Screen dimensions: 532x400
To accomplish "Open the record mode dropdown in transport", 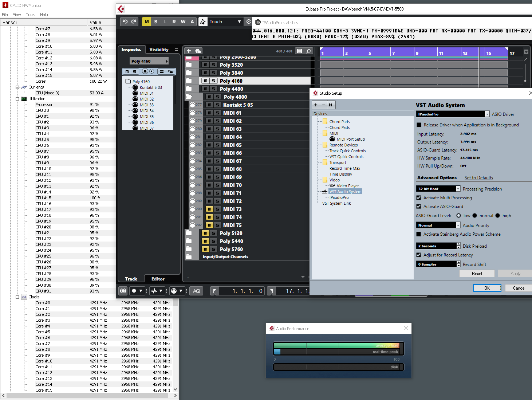I will [x=137, y=291].
